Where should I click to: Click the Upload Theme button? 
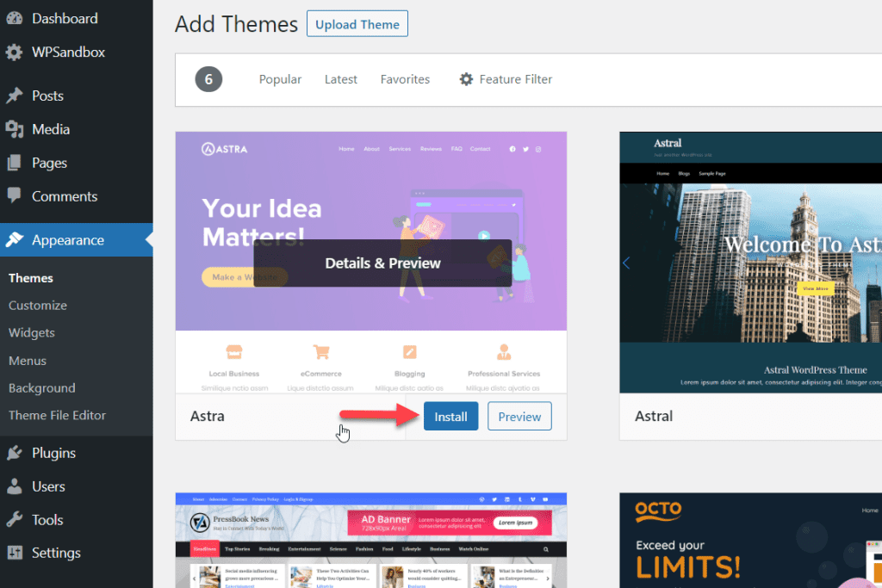357,24
